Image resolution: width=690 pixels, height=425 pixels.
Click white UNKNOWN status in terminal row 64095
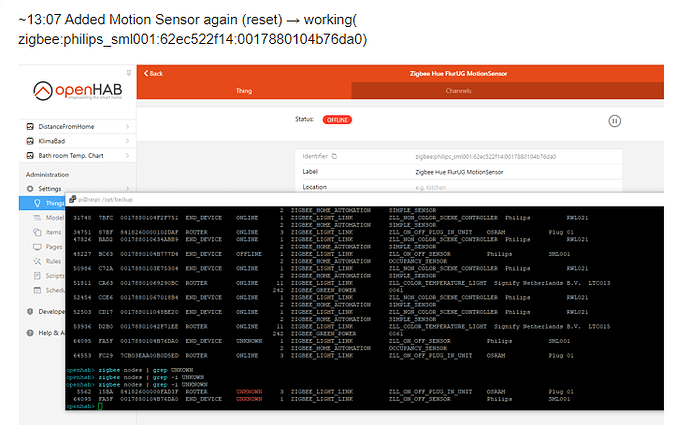point(249,341)
